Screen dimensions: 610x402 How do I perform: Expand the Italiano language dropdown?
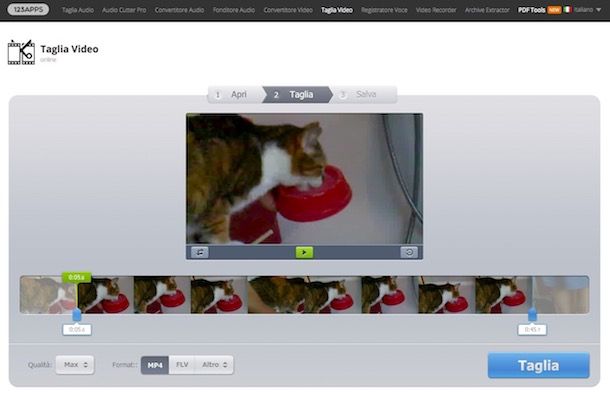(588, 9)
